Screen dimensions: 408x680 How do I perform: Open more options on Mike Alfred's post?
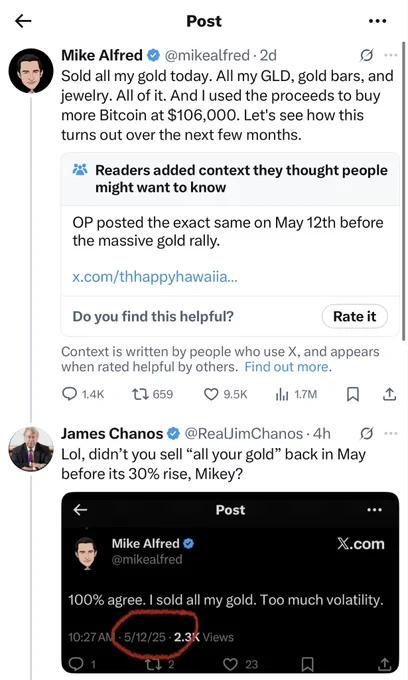click(x=391, y=55)
